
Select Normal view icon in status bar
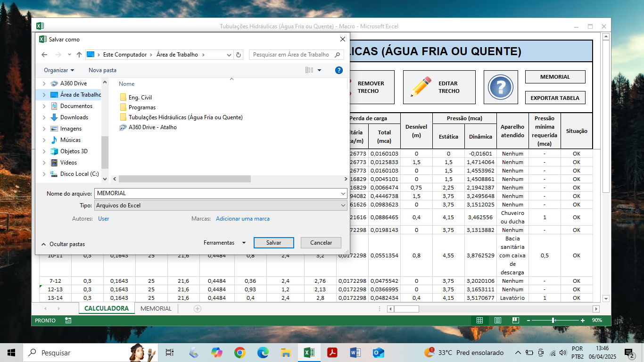(x=479, y=321)
